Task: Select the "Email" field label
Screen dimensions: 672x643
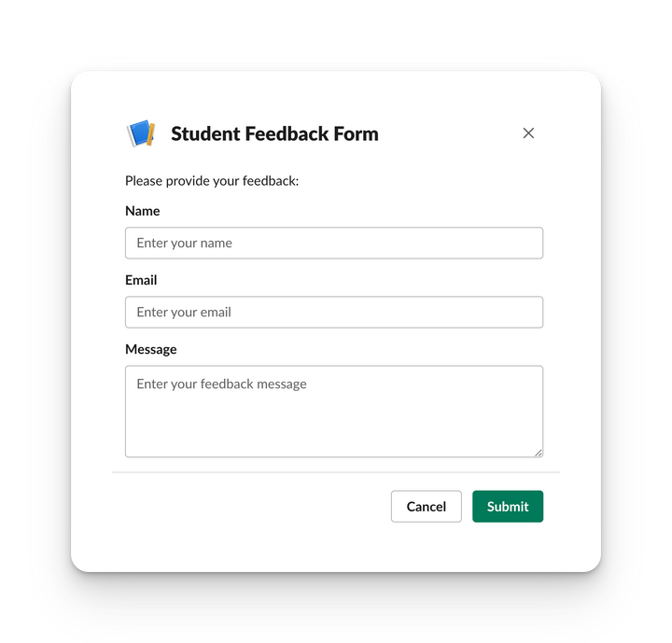Action: pyautogui.click(x=141, y=280)
